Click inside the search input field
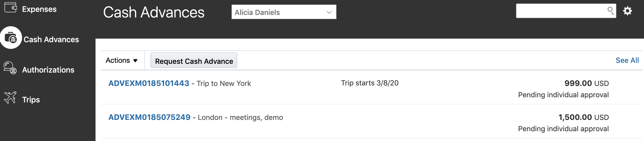Screen dimensions: 644x141 [x=560, y=11]
